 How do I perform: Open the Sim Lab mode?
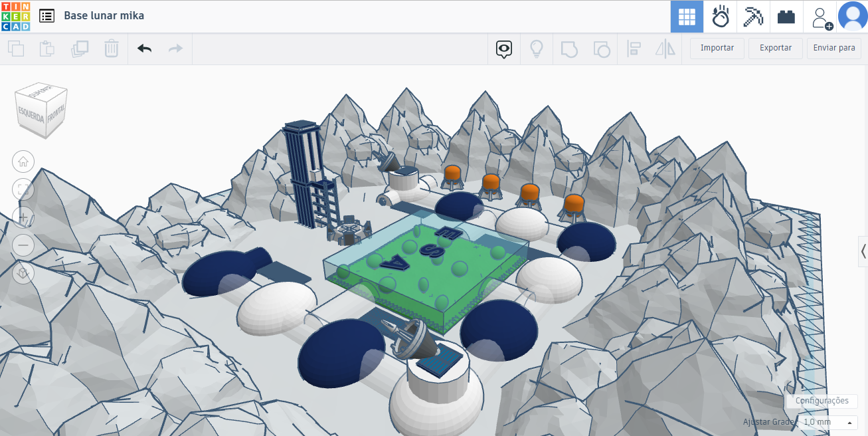tap(720, 17)
